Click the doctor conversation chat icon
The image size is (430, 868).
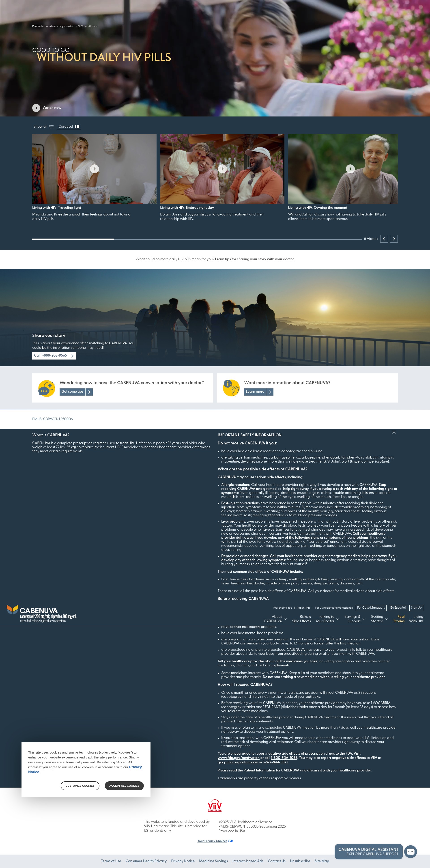(47, 388)
